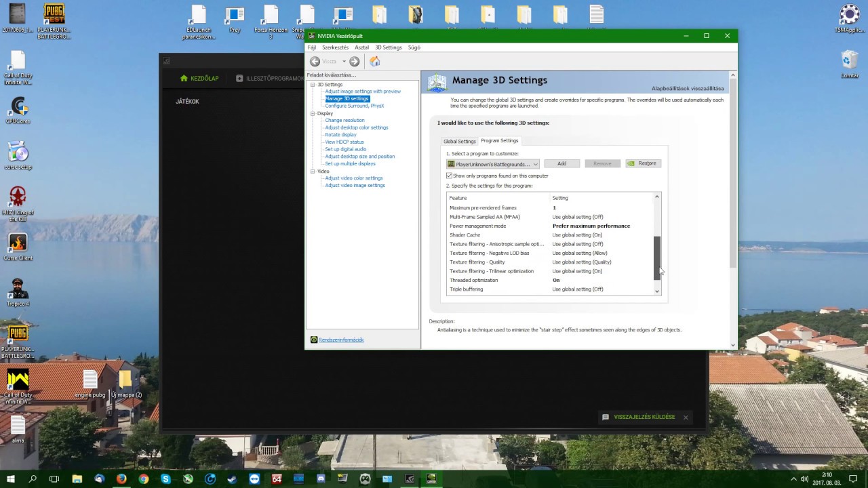Image resolution: width=868 pixels, height=488 pixels.
Task: Click the settings list up arrow
Action: point(656,197)
